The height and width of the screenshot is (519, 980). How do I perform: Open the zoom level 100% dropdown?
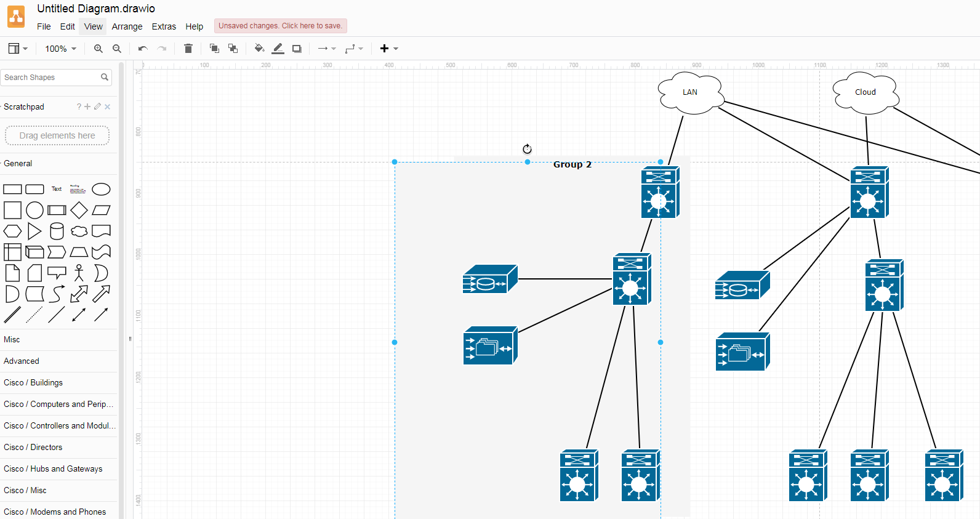[x=60, y=49]
